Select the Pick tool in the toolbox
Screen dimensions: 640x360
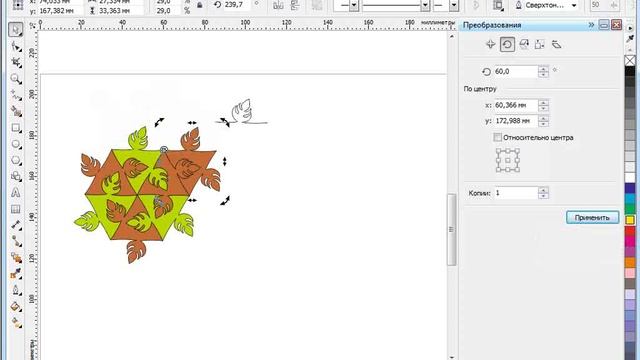(16, 30)
